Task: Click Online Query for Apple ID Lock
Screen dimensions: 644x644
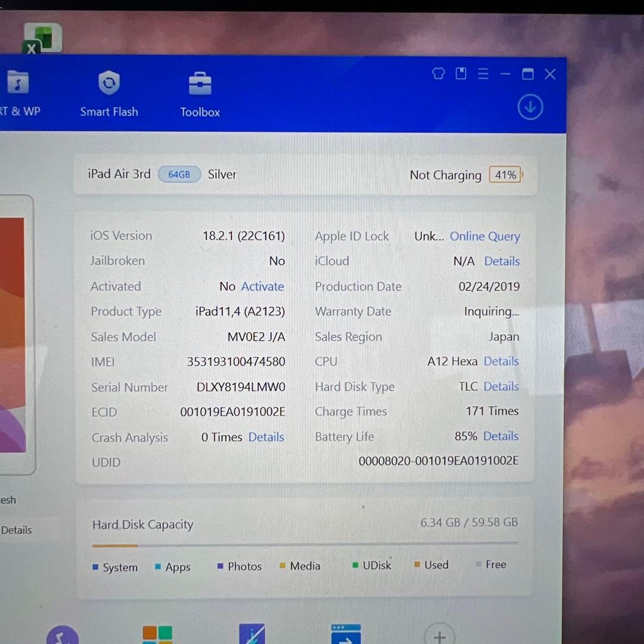Action: [485, 237]
